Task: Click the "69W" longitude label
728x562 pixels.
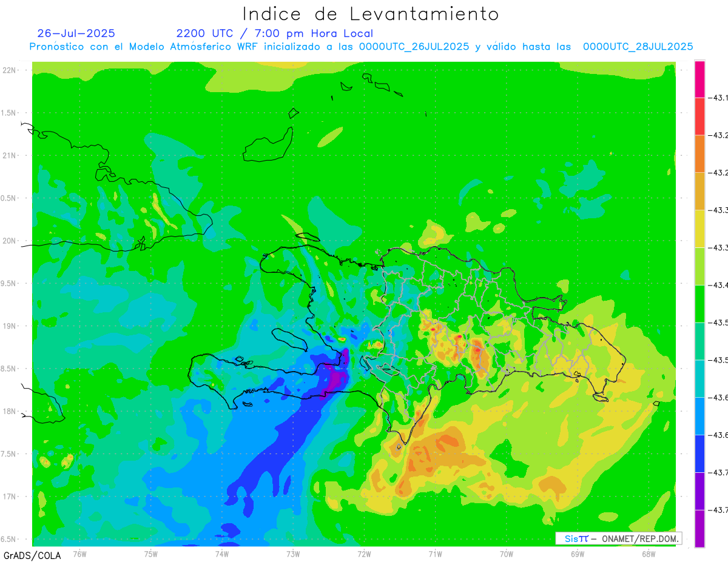Action: click(x=578, y=554)
